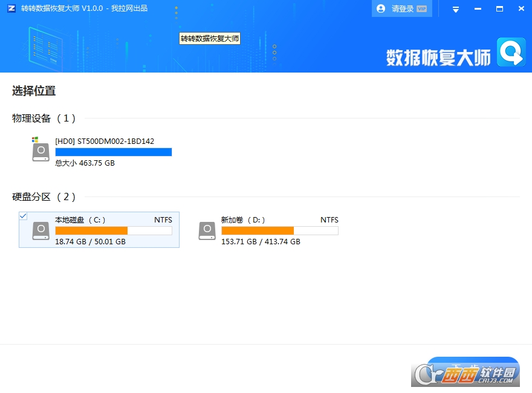This screenshot has height=393, width=532.
Task: Click the 请登录 login link
Action: click(x=403, y=9)
